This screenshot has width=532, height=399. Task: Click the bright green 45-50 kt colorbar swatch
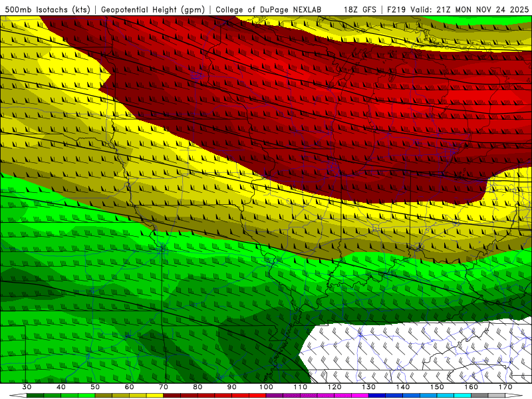[86, 396]
